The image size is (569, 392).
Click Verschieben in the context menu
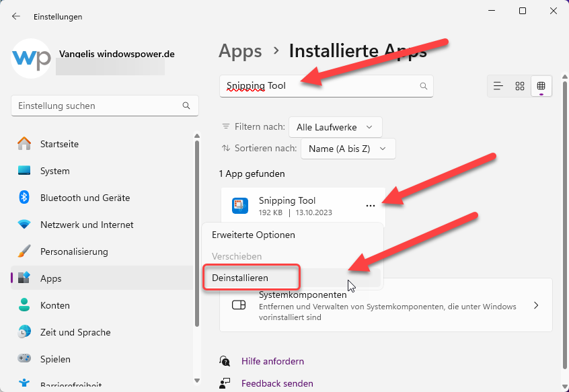click(237, 256)
